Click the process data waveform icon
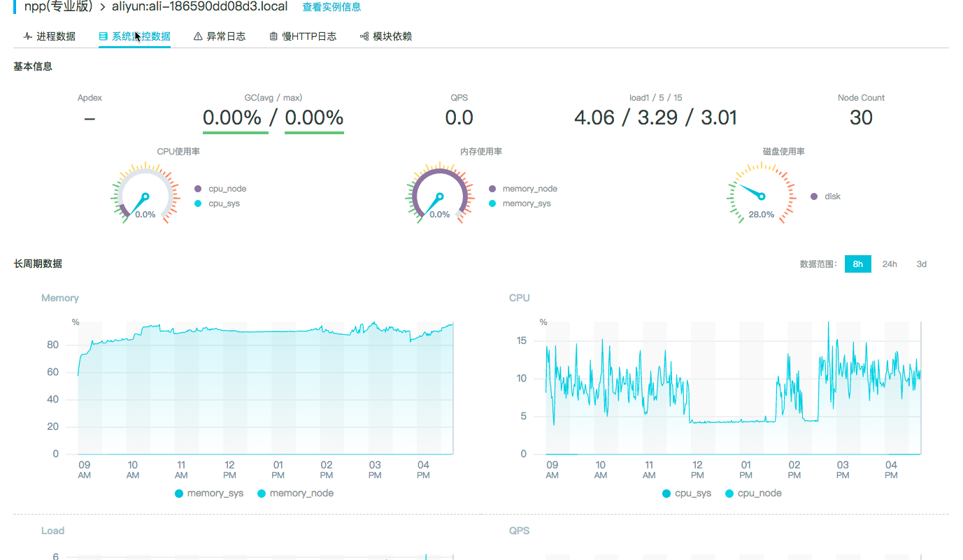 pos(27,36)
